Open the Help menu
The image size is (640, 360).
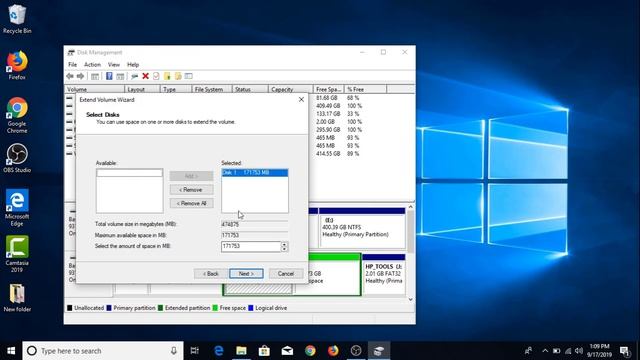coord(133,64)
